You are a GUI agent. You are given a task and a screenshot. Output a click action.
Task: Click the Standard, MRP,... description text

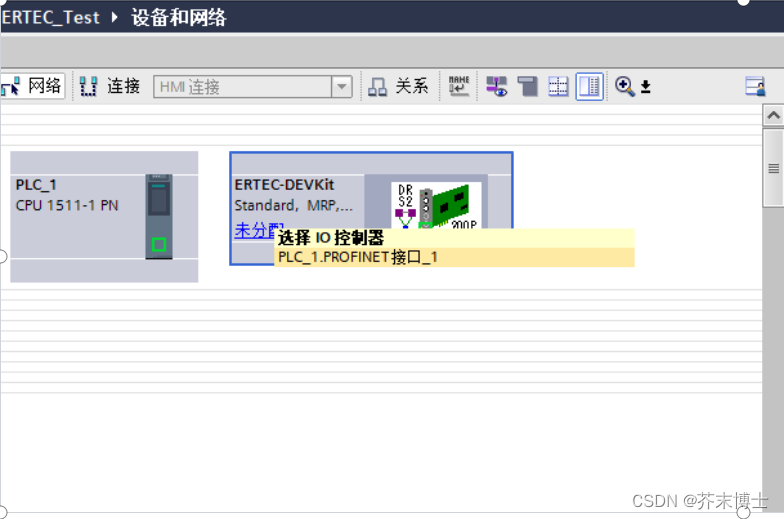pyautogui.click(x=294, y=205)
